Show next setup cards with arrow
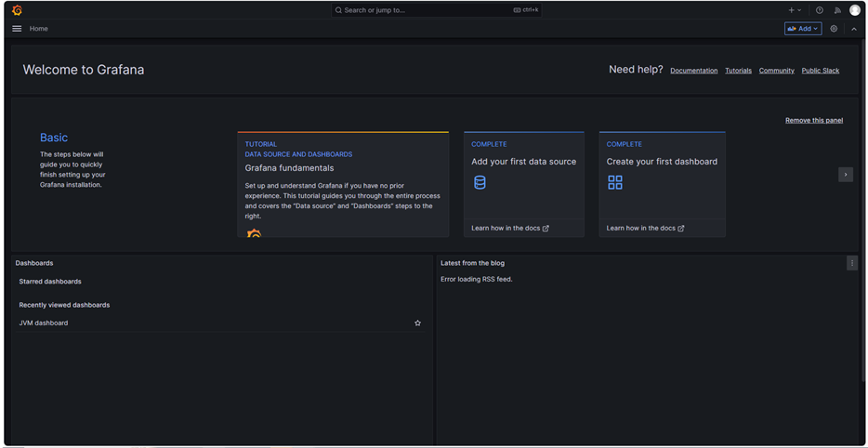This screenshot has height=448, width=868. point(845,175)
